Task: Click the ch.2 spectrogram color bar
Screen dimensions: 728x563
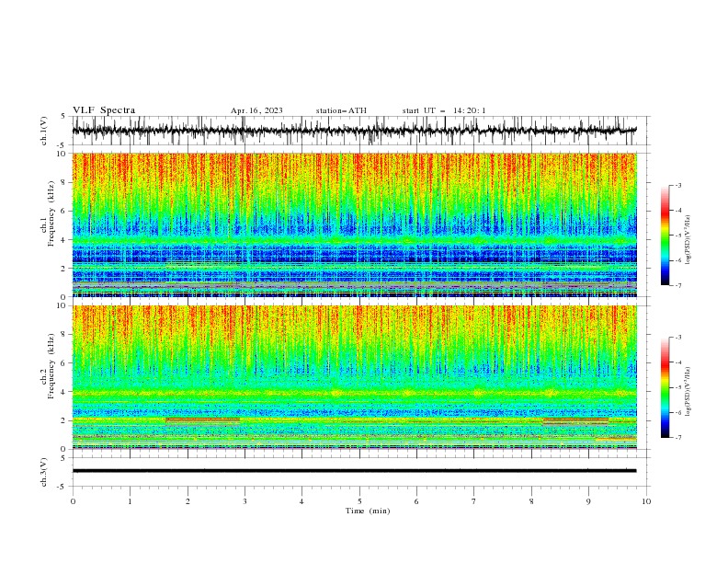Action: click(x=665, y=387)
